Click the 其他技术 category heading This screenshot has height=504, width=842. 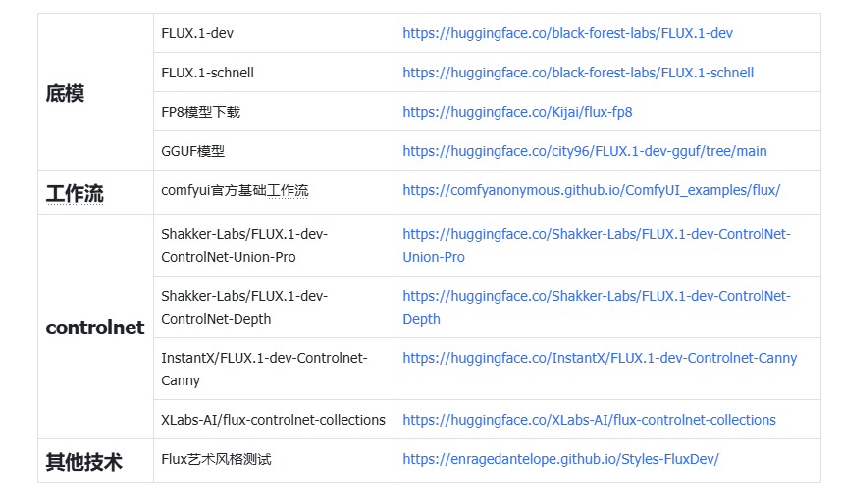coord(83,462)
